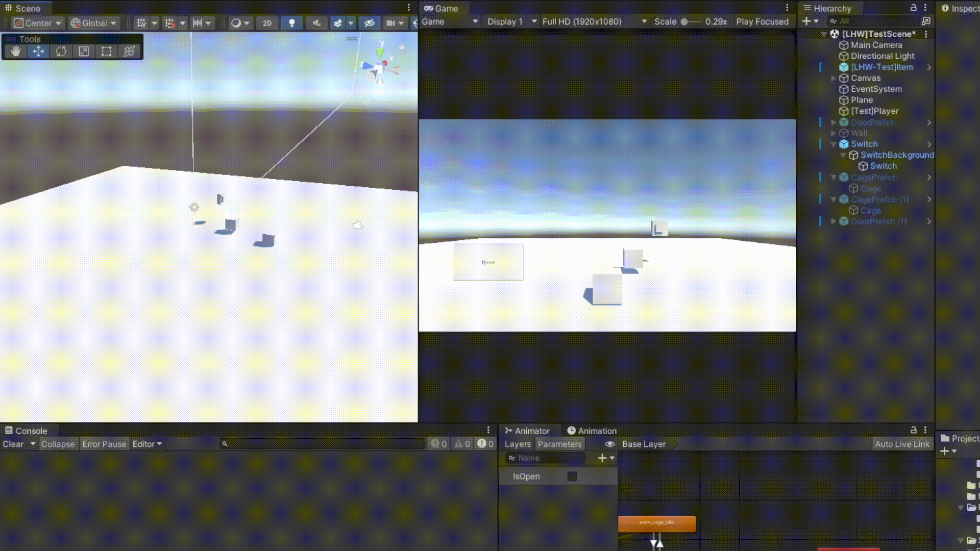Switch to the Animation tab
This screenshot has width=980, height=551.
pyautogui.click(x=592, y=431)
